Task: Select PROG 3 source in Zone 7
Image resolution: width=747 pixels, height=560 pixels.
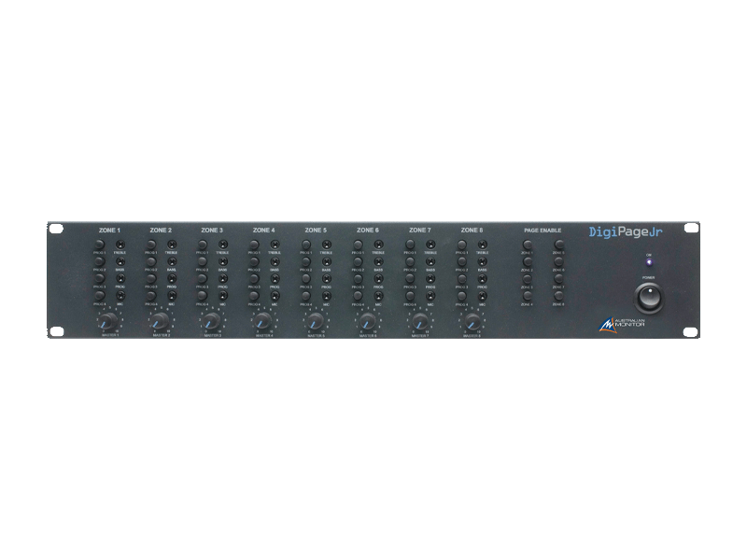Action: pos(410,279)
